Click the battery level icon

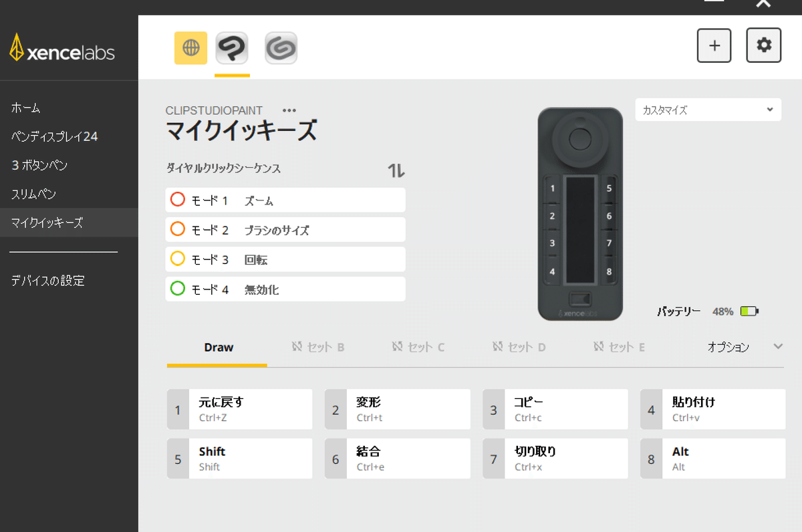[x=749, y=311]
